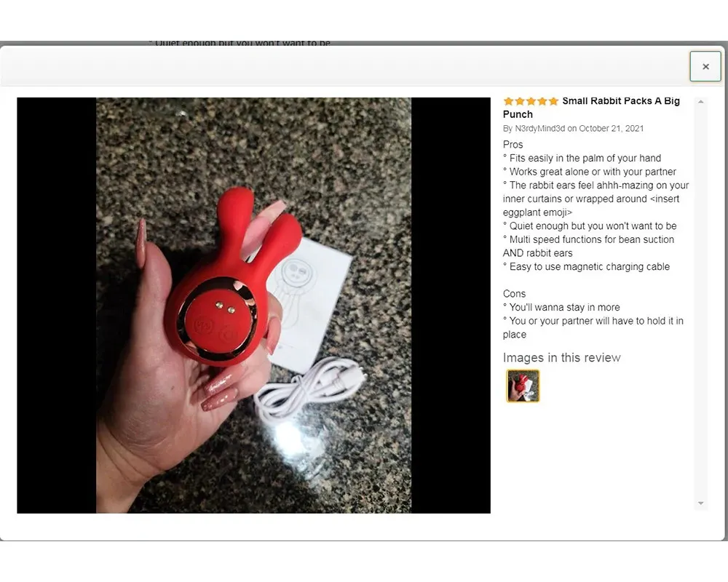This screenshot has height=582, width=728.
Task: Click the first gold rating star
Action: pos(508,101)
